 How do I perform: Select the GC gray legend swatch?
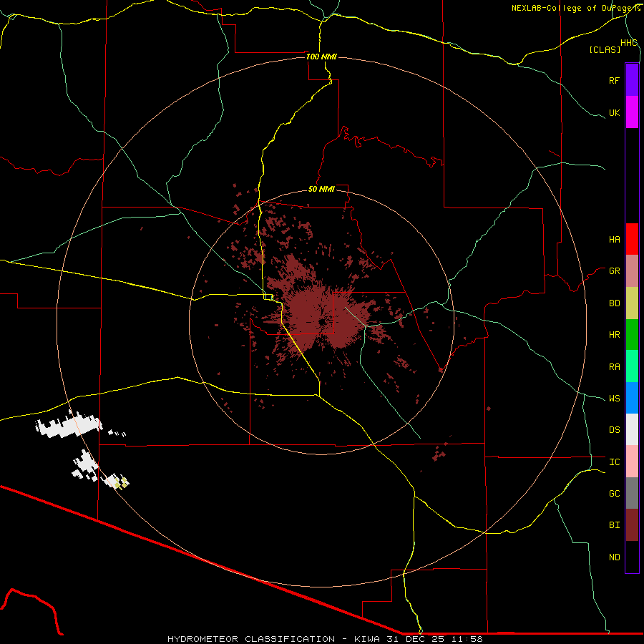(632, 493)
